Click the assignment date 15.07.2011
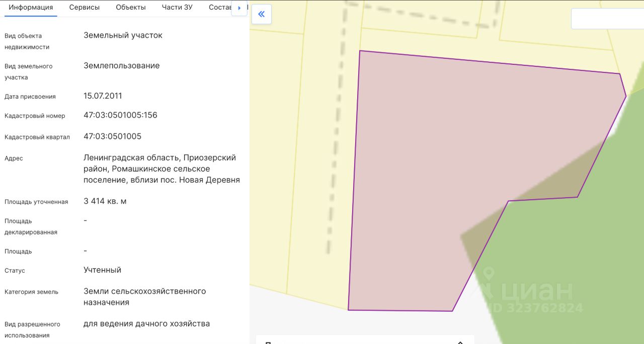Screen dimensions: 644x344 pyautogui.click(x=103, y=96)
